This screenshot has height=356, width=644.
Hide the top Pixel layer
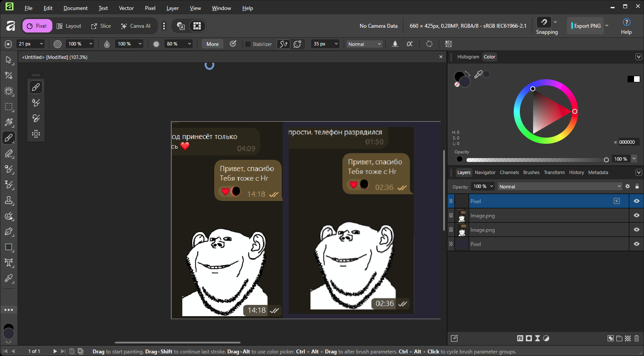(636, 201)
